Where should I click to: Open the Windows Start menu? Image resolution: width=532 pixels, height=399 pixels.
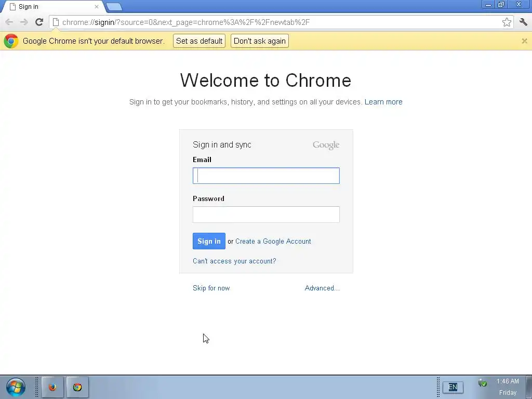point(16,387)
